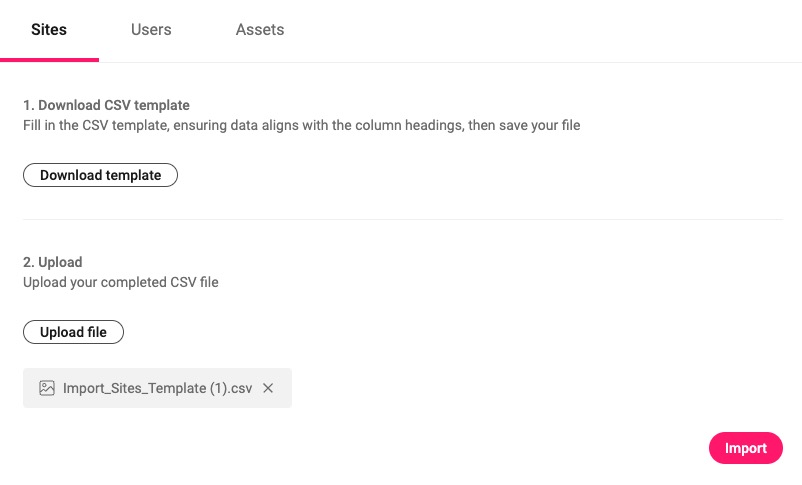Start the import with the pink Import button
This screenshot has height=485, width=802.
pyautogui.click(x=746, y=448)
